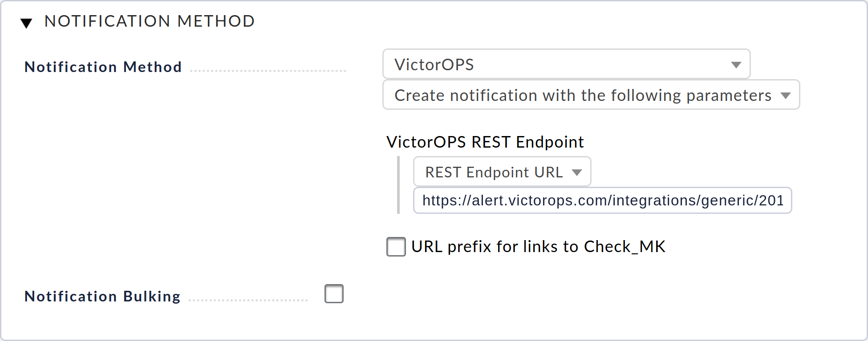Enable the 'URL prefix for links to Check_MK' checkbox
868x341 pixels.
(396, 247)
